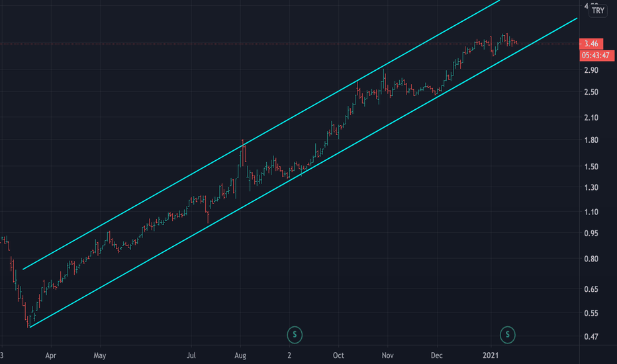Image resolution: width=617 pixels, height=364 pixels.
Task: Click the Oct label on time axis
Action: tap(338, 356)
